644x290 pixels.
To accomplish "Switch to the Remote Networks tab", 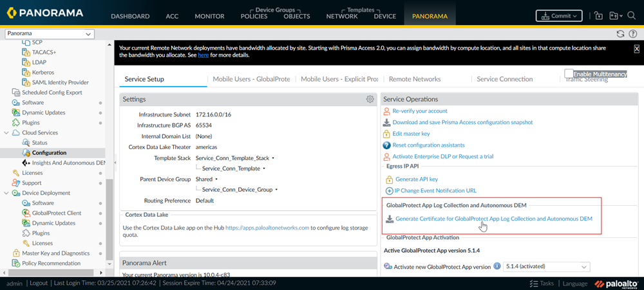I will [x=415, y=79].
